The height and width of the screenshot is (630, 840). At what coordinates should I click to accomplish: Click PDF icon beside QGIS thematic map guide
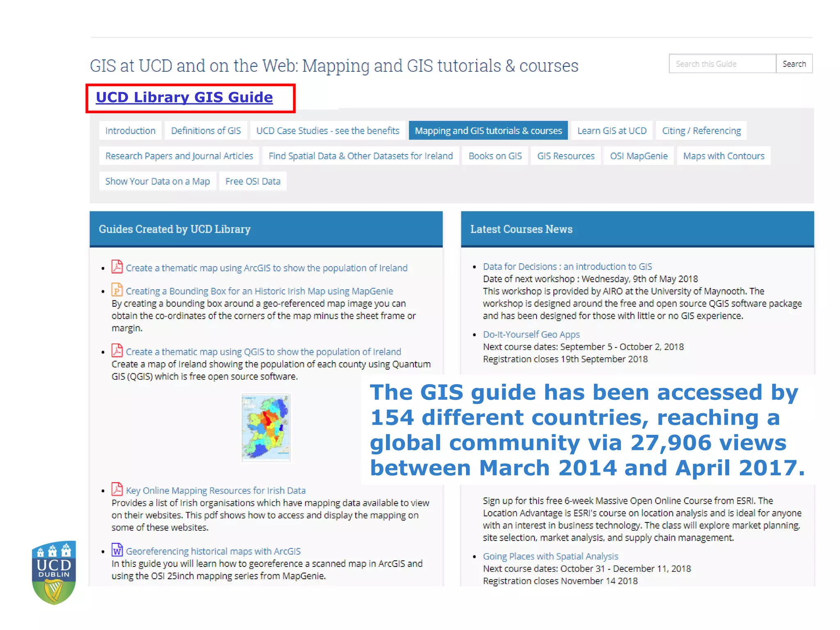(117, 350)
